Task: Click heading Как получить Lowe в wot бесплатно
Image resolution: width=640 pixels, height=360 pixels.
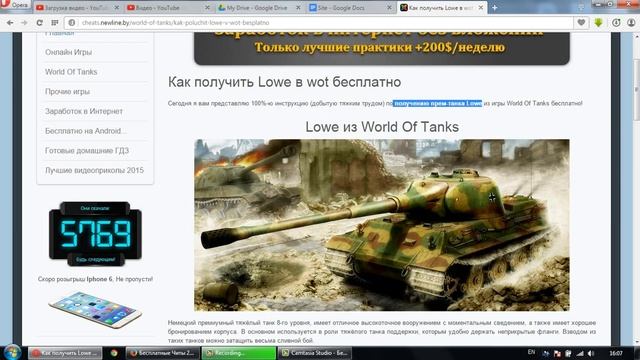Action: click(284, 82)
